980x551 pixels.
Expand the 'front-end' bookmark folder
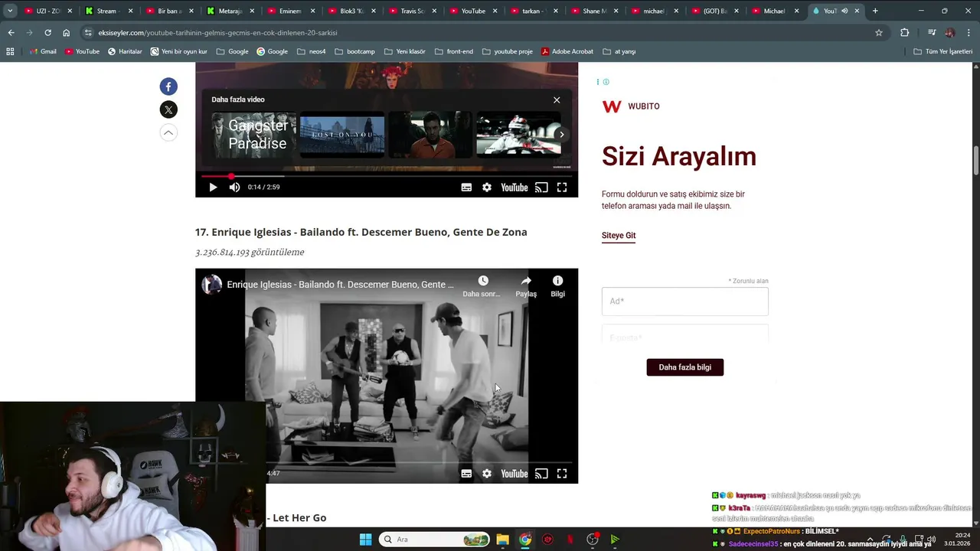pos(453,51)
